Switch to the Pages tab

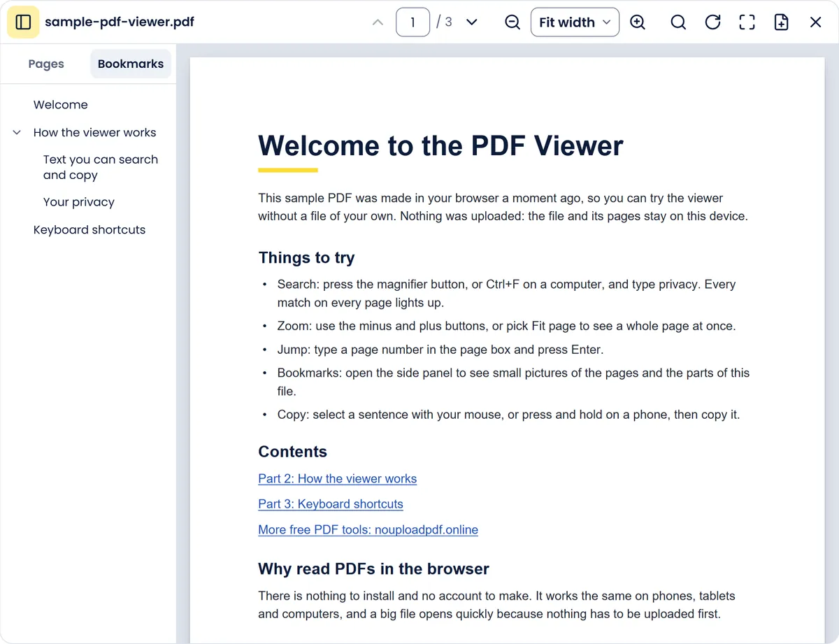click(46, 64)
